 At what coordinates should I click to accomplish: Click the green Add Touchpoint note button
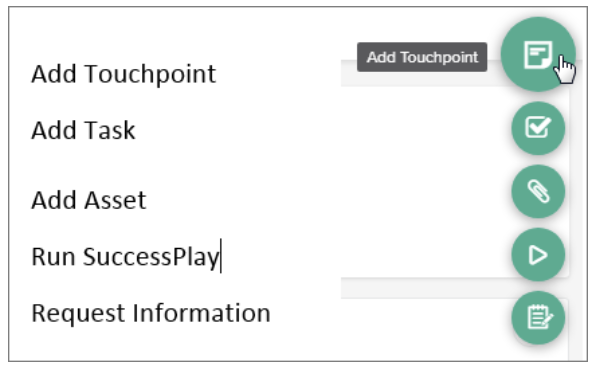pyautogui.click(x=538, y=54)
